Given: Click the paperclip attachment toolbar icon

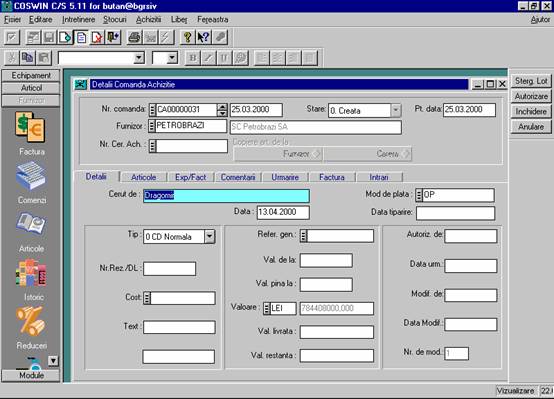Looking at the screenshot, I should 220,37.
